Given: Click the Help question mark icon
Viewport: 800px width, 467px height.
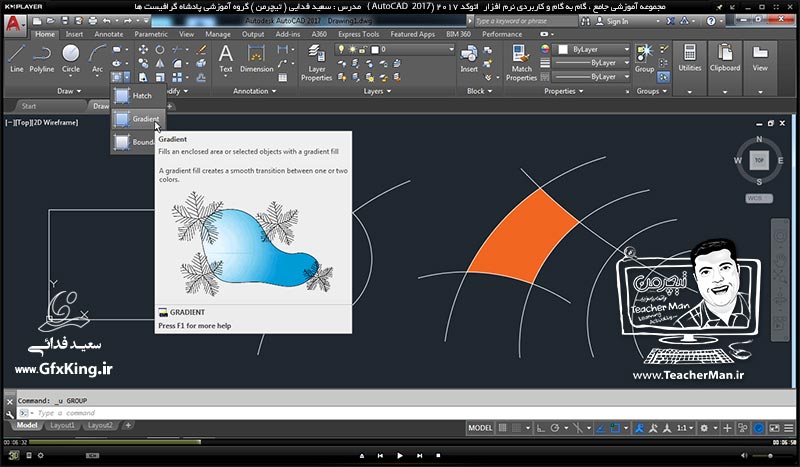Looking at the screenshot, I should click(711, 21).
